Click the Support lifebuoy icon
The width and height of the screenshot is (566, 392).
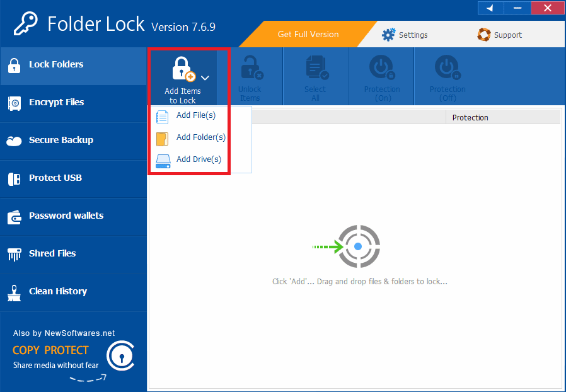[x=483, y=35]
